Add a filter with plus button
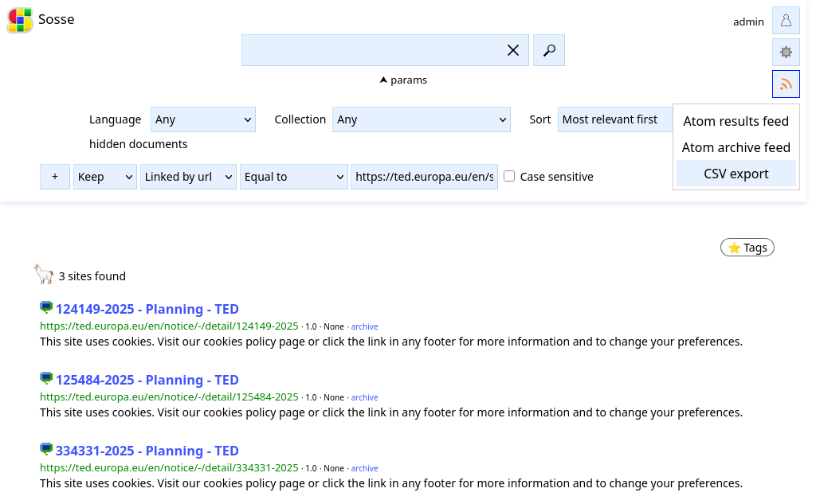This screenshot has width=816, height=504. pos(55,177)
